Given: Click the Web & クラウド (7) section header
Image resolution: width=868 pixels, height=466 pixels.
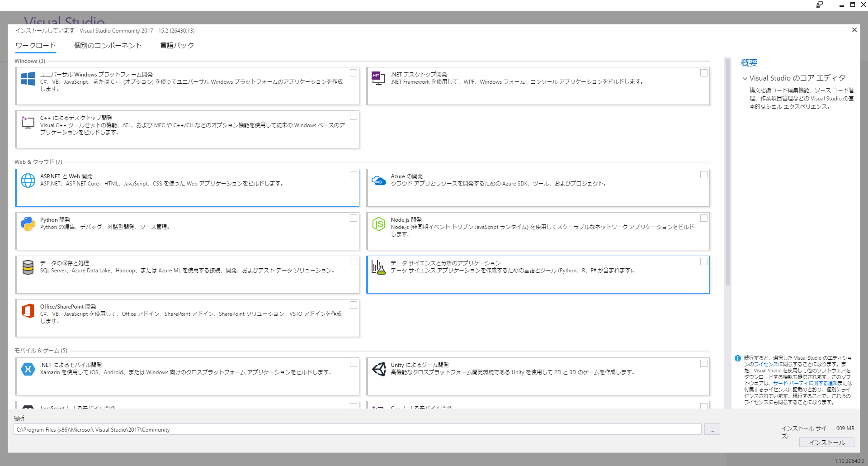Looking at the screenshot, I should point(38,162).
